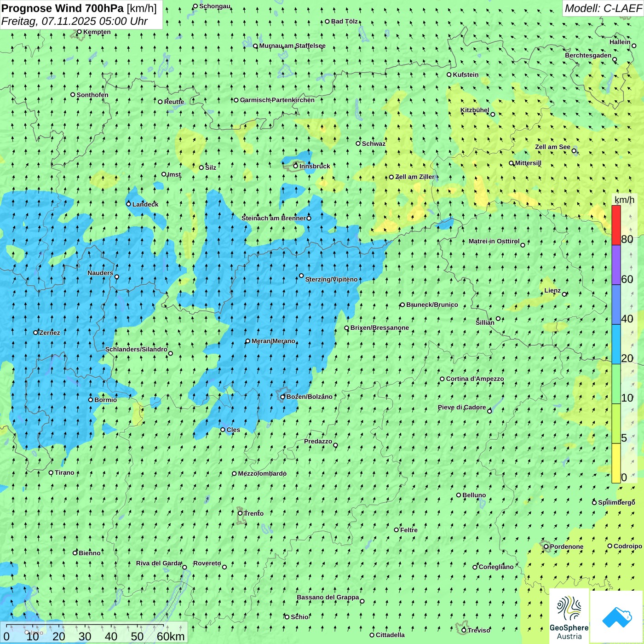Viewport: 644px width, 644px height.
Task: Click the Cortina d'Ampezzo marker
Action: click(x=442, y=379)
